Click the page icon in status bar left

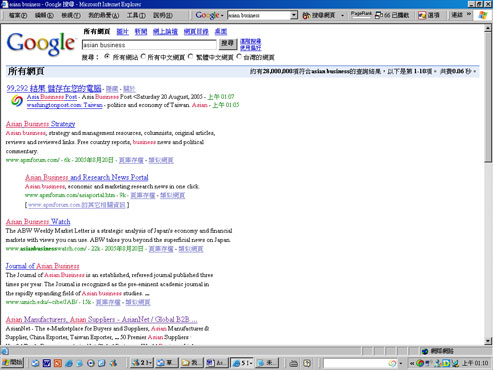pos(4,351)
